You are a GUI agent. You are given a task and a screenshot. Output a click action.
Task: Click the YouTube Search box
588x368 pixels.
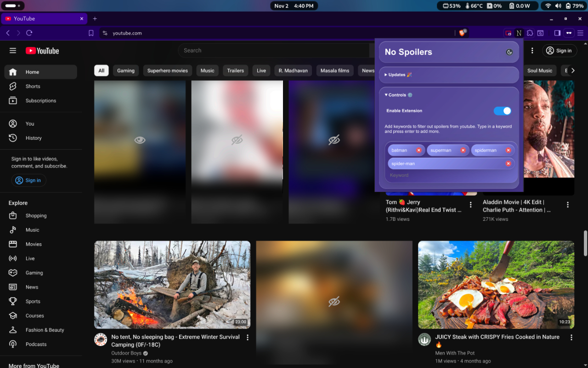274,51
